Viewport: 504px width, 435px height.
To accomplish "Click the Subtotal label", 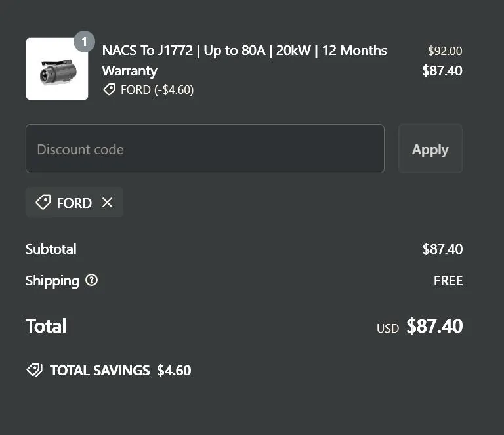I will 51,249.
